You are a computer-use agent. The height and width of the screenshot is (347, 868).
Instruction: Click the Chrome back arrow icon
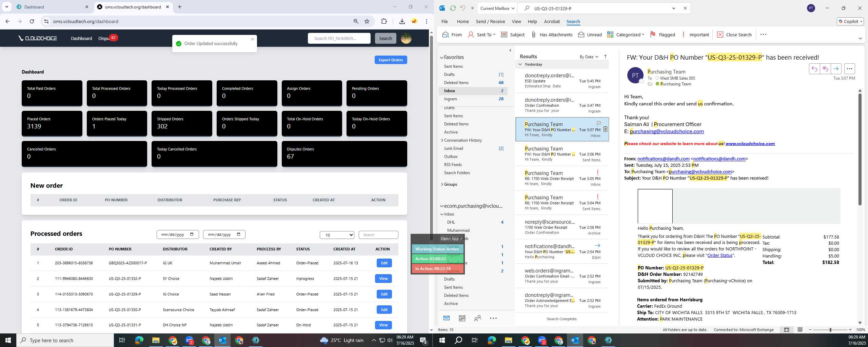pos(7,21)
